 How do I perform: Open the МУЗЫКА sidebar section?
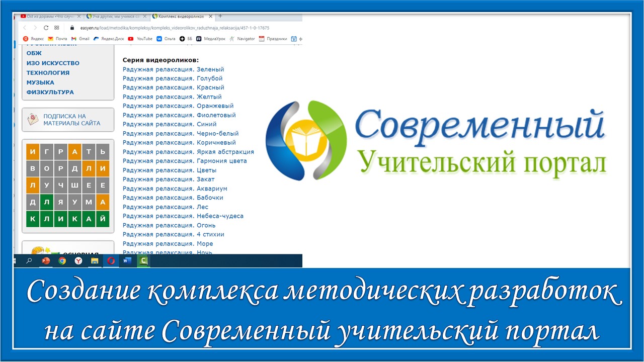(40, 82)
